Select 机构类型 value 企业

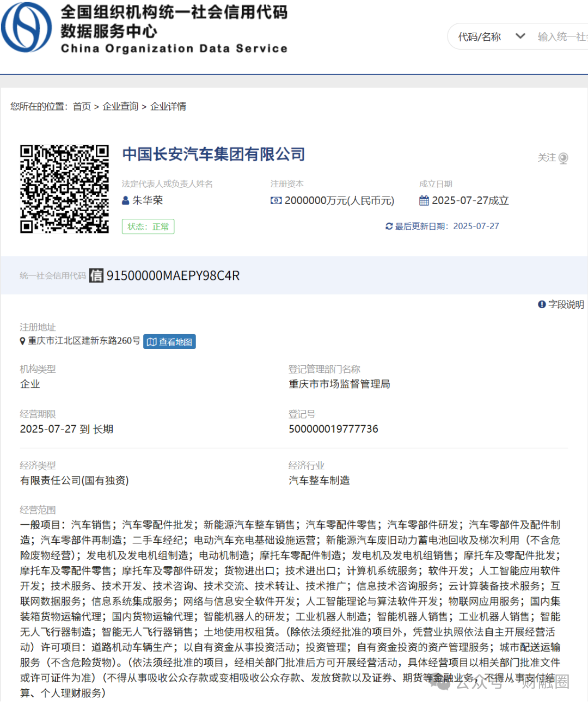(x=30, y=384)
